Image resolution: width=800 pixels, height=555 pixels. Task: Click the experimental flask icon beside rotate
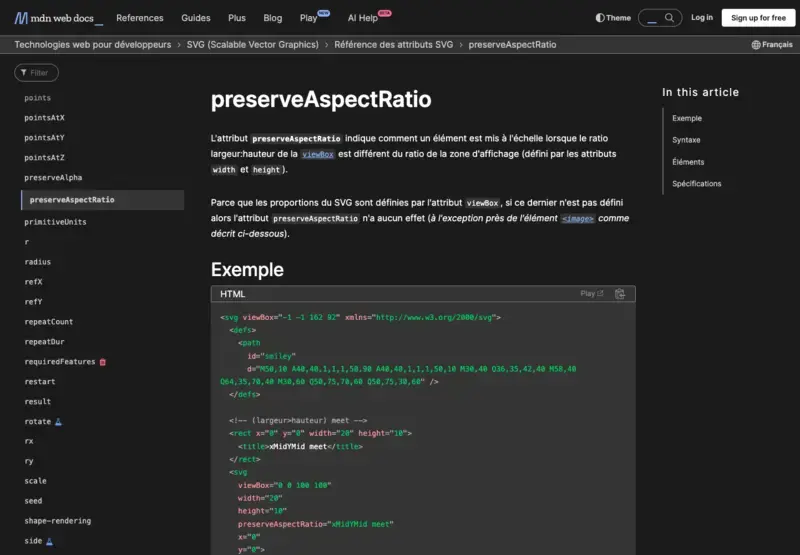click(58, 422)
